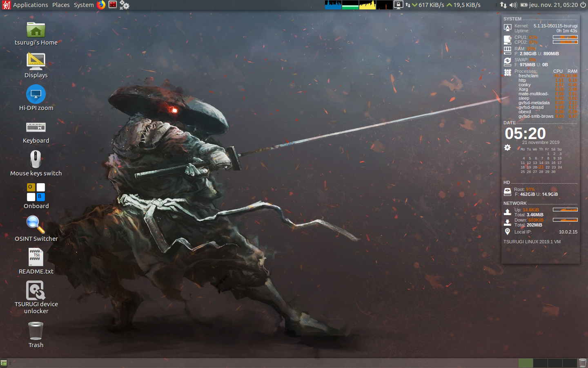Image resolution: width=588 pixels, height=368 pixels.
Task: Open the Applications menu
Action: click(x=30, y=5)
